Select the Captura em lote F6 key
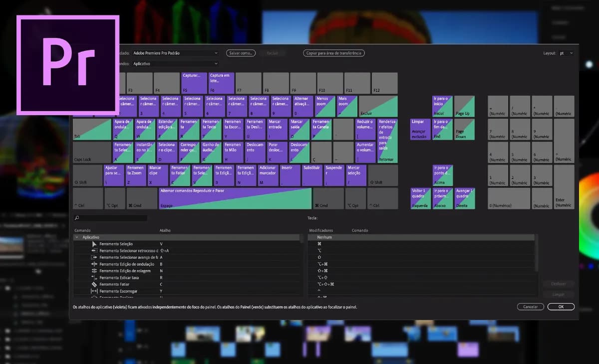 click(x=221, y=83)
